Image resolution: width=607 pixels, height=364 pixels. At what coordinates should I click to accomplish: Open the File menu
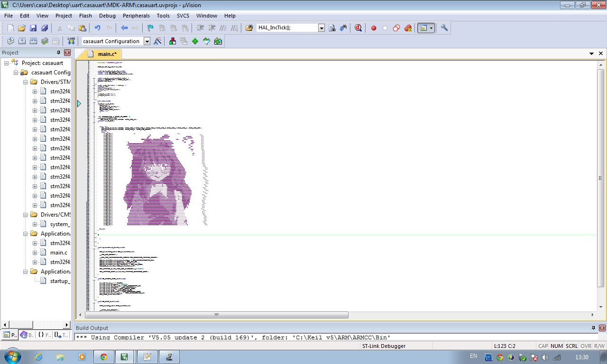coord(9,16)
